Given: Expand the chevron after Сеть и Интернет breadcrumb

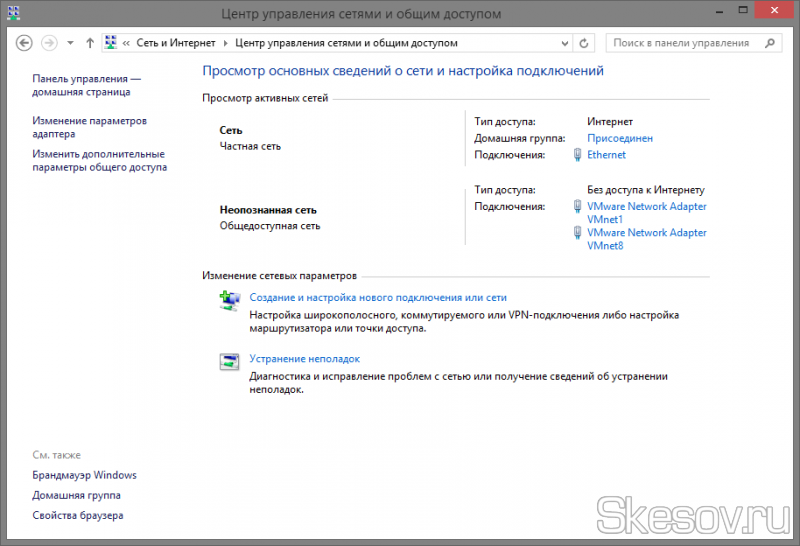Looking at the screenshot, I should tap(225, 43).
